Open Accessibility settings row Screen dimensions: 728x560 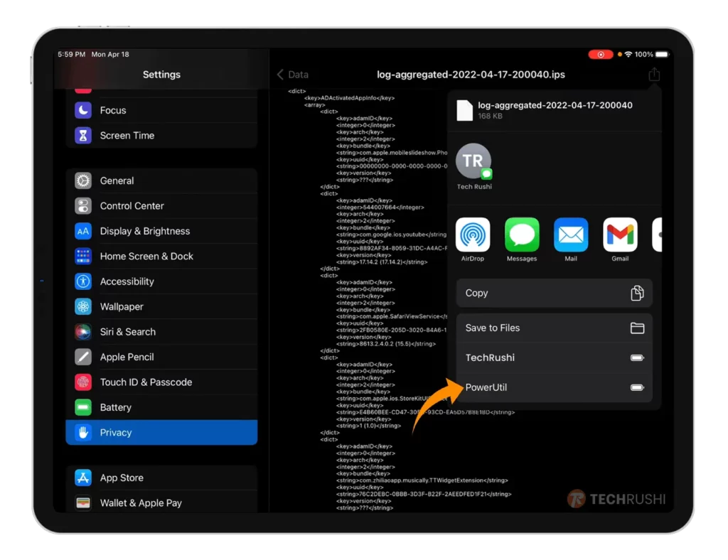coord(161,281)
